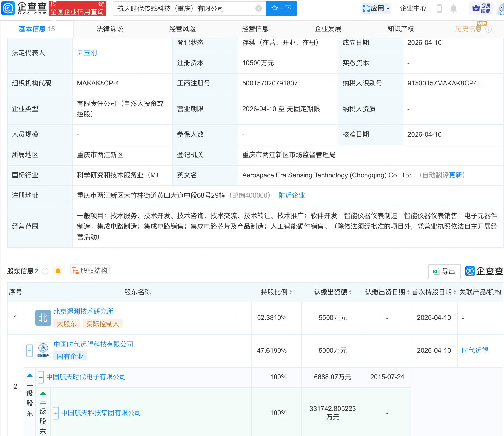504x436 pixels.
Task: Click the company name search input field
Action: [181, 8]
